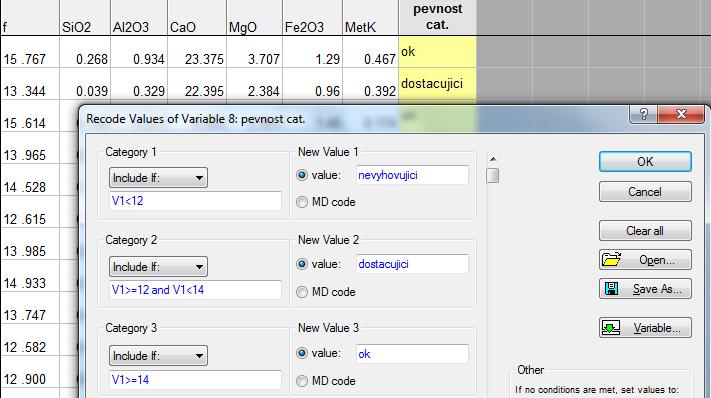
Task: Select the MgO column header
Action: (x=254, y=17)
